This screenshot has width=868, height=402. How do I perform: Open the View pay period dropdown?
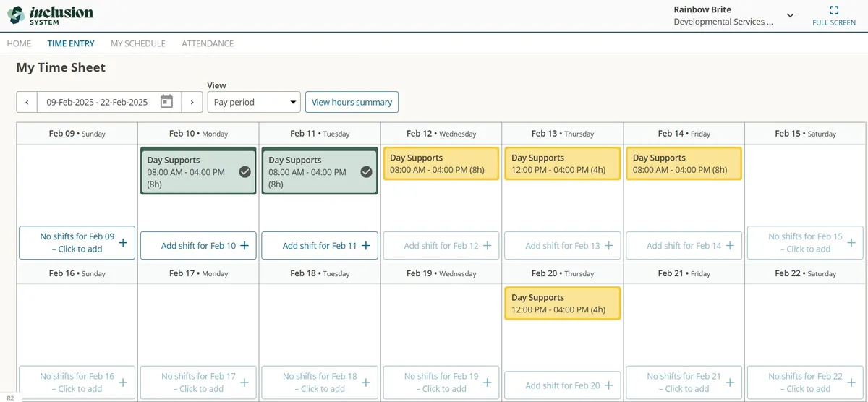[253, 102]
